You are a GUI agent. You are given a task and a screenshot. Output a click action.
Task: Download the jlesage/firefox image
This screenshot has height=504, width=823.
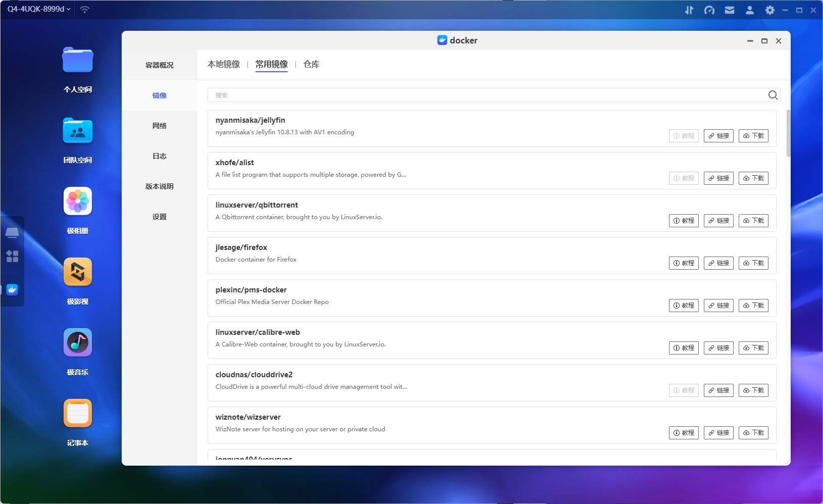click(x=753, y=263)
